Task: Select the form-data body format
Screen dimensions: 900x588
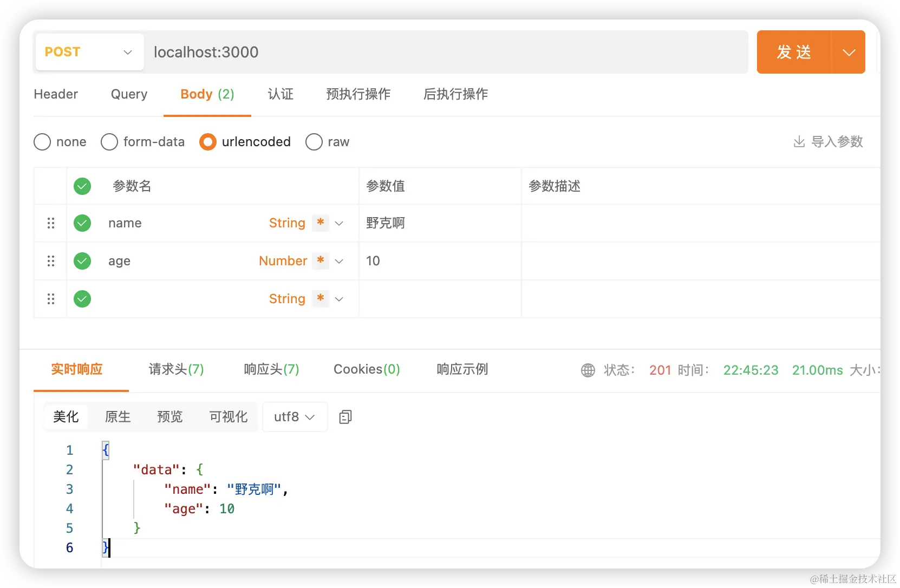Action: click(109, 141)
